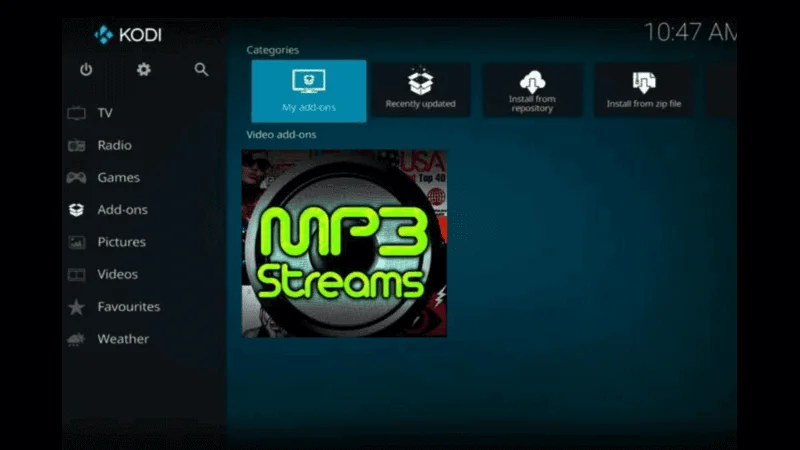Select Add-ons in the sidebar

point(122,210)
